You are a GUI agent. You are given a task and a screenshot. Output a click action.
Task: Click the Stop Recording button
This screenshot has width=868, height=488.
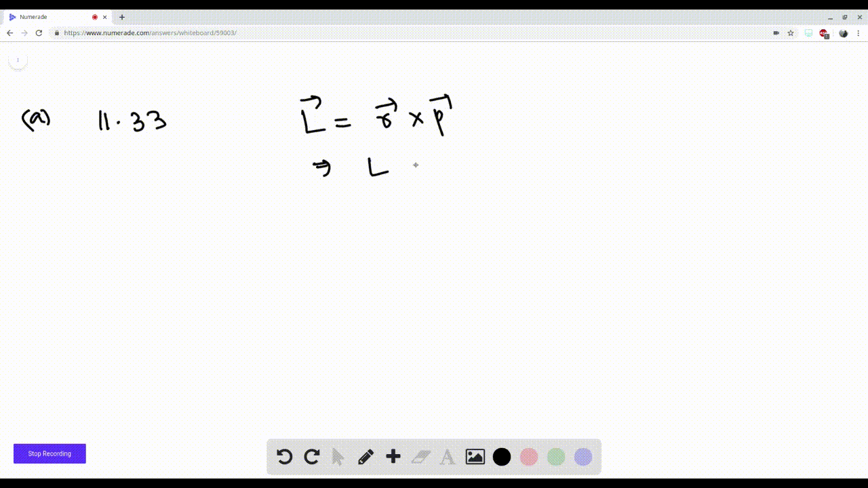pos(50,453)
